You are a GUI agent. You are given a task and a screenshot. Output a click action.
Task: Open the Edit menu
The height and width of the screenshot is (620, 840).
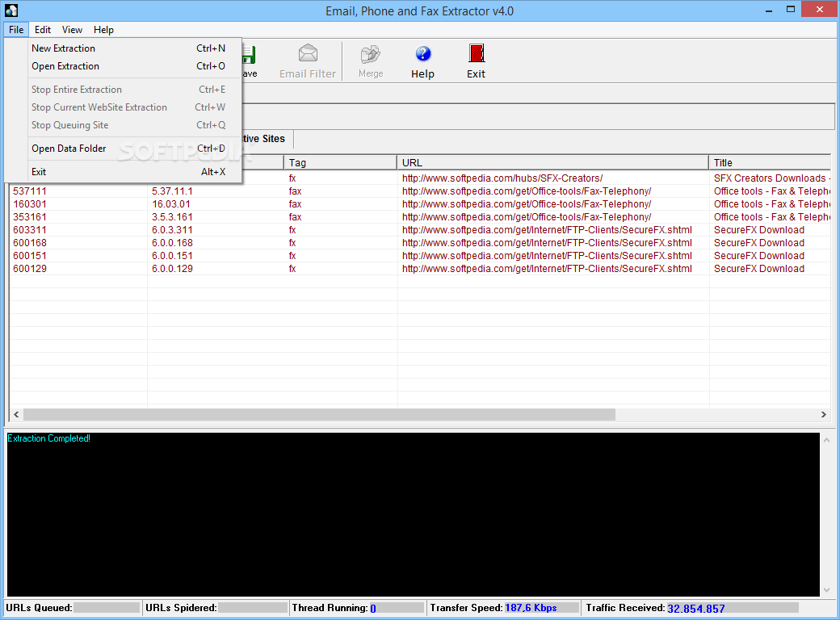pos(43,29)
